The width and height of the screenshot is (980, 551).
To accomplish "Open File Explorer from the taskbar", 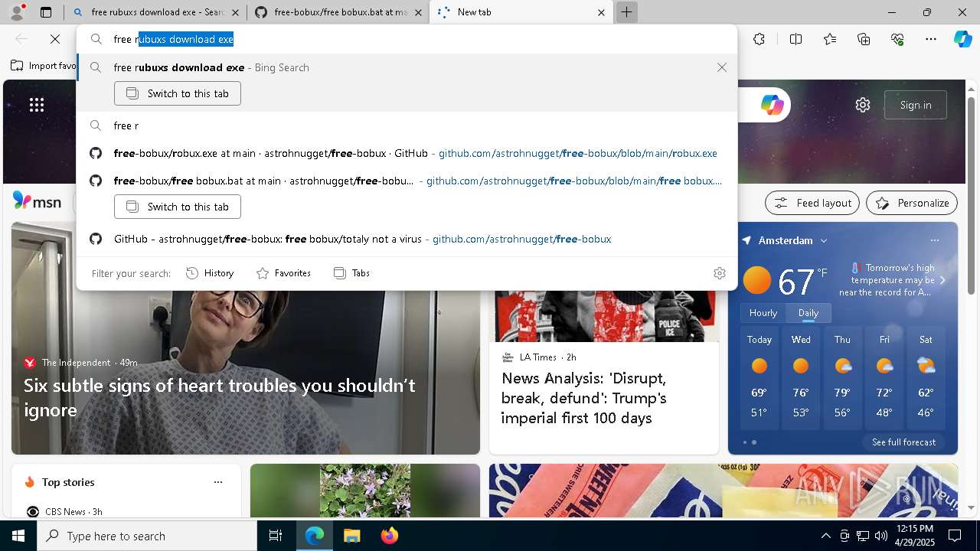I will click(351, 536).
